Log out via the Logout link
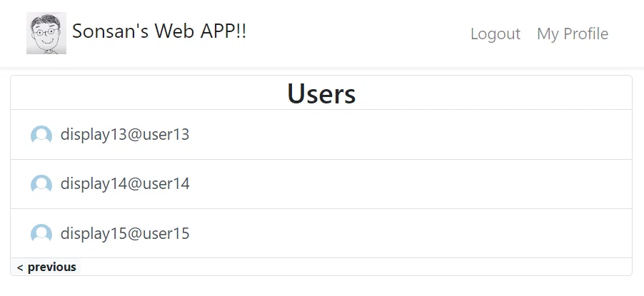Screen dimensions: 644x296 point(495,34)
